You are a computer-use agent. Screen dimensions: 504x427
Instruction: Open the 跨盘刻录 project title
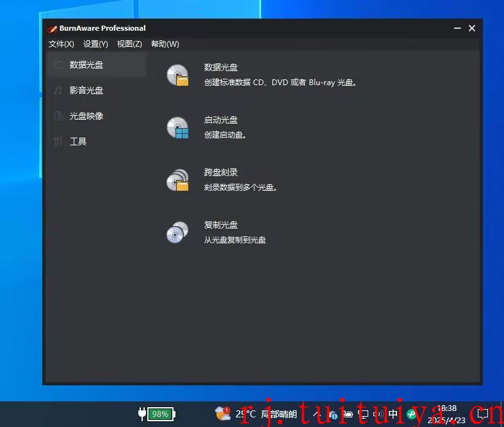click(221, 172)
